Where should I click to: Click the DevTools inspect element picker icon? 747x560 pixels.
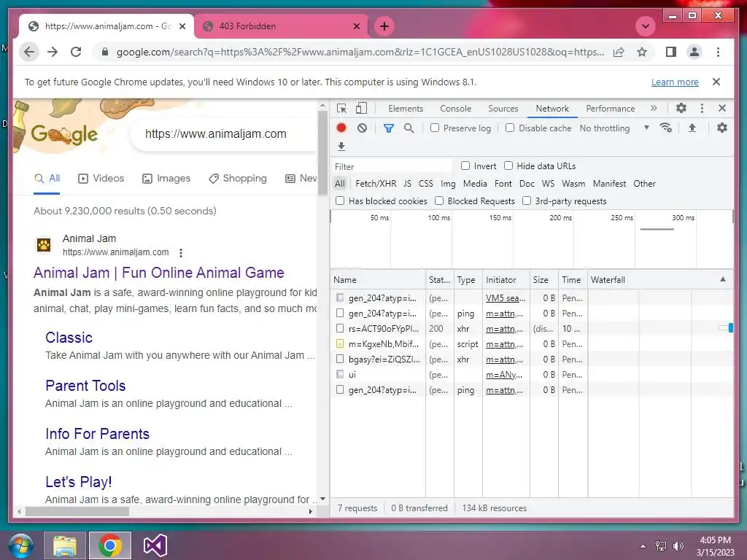click(341, 109)
